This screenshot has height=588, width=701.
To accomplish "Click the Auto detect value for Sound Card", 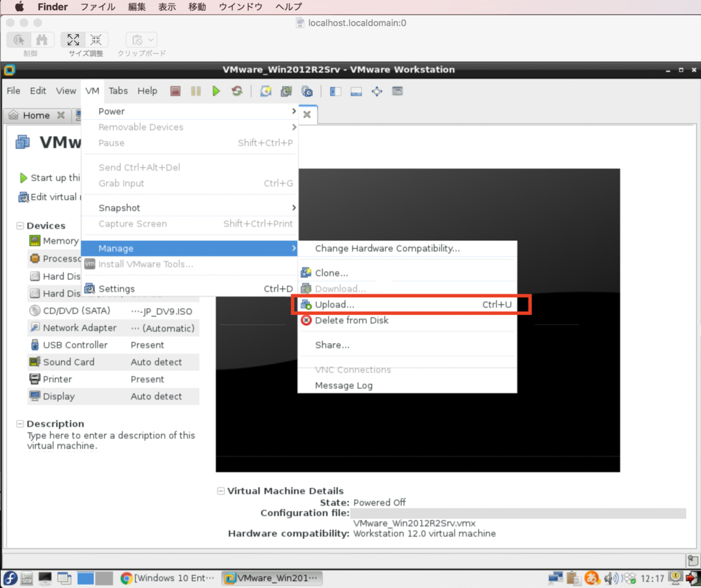I will 156,362.
